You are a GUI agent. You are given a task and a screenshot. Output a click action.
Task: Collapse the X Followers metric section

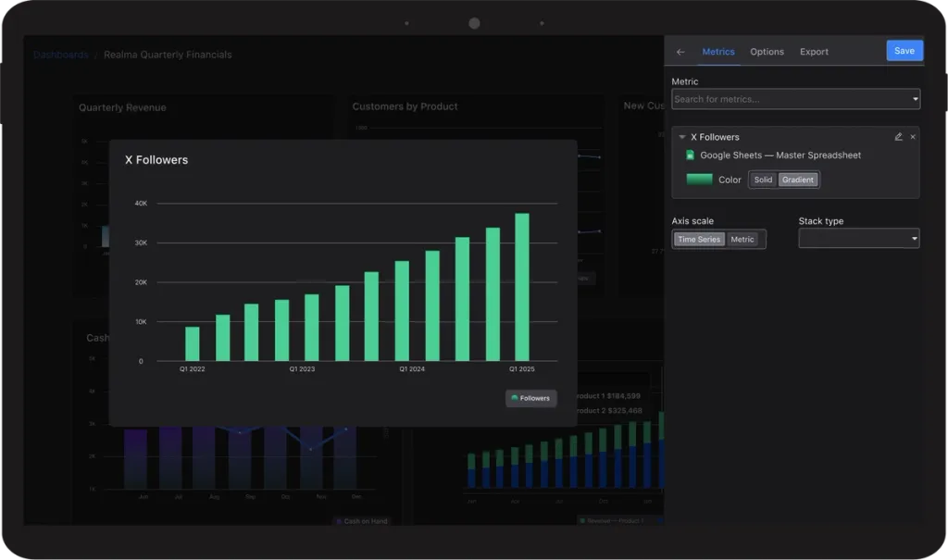(x=682, y=137)
